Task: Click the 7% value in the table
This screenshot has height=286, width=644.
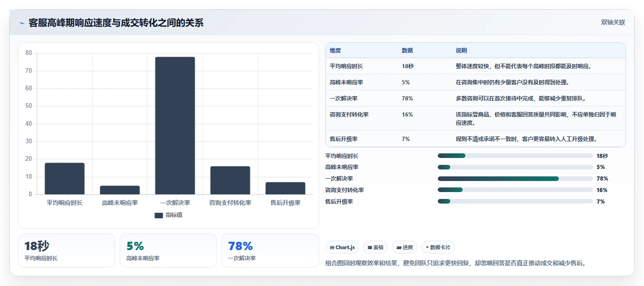Action: point(406,139)
